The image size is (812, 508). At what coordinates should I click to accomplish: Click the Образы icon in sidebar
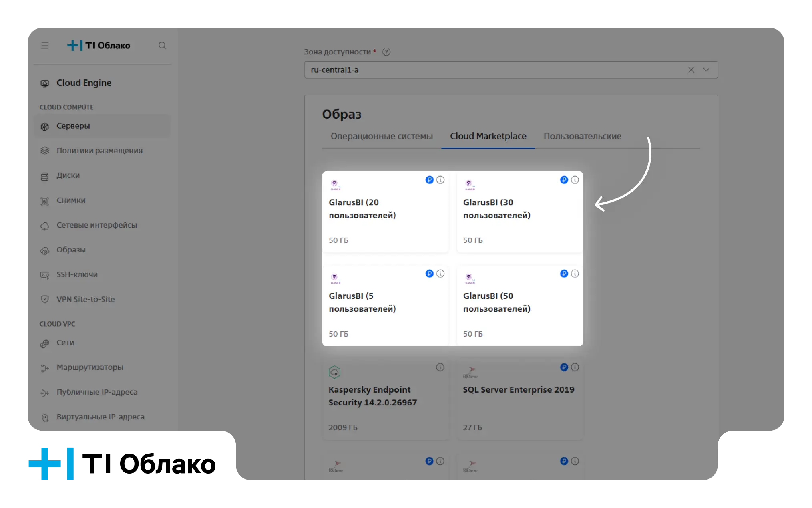point(45,251)
